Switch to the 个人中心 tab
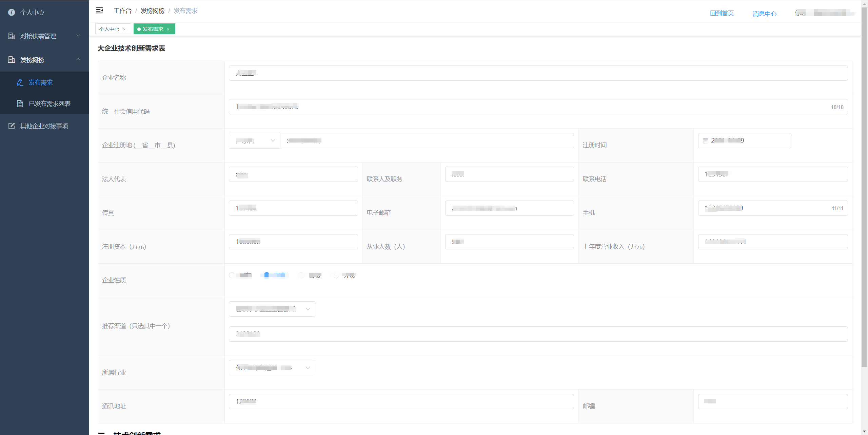Image resolution: width=868 pixels, height=435 pixels. point(109,29)
